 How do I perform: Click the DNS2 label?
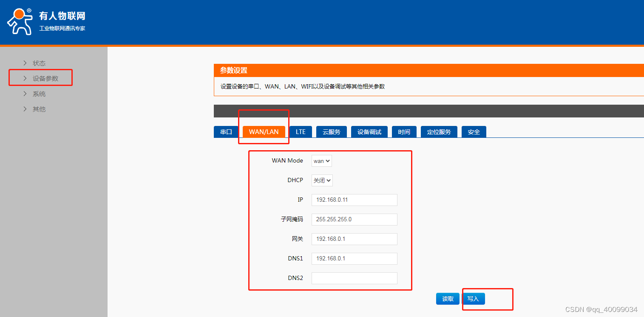tap(295, 278)
